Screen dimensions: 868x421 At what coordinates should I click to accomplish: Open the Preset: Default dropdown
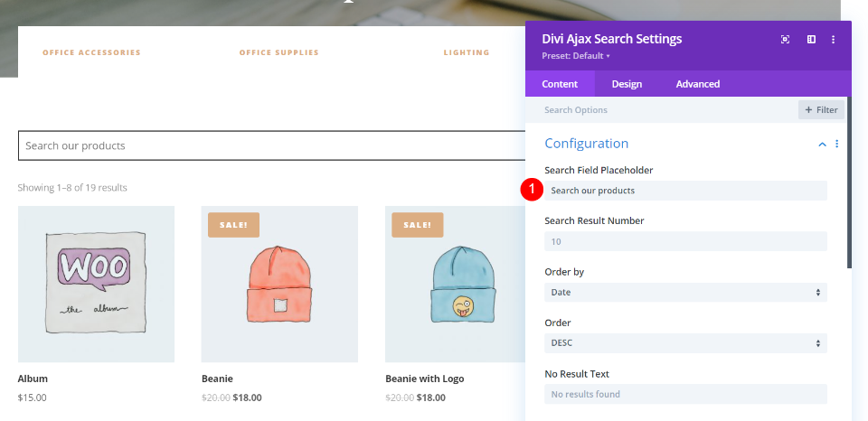[x=576, y=56]
